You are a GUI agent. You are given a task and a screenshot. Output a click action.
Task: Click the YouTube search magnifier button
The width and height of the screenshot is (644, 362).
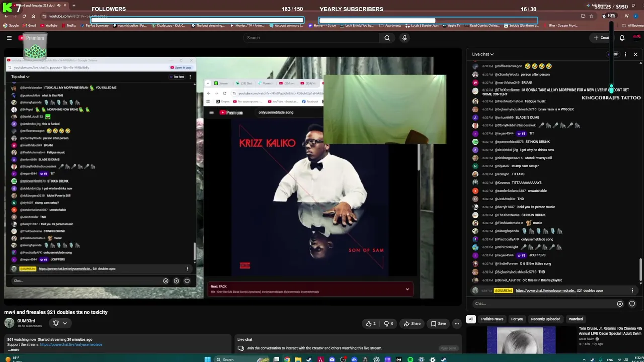(387, 38)
